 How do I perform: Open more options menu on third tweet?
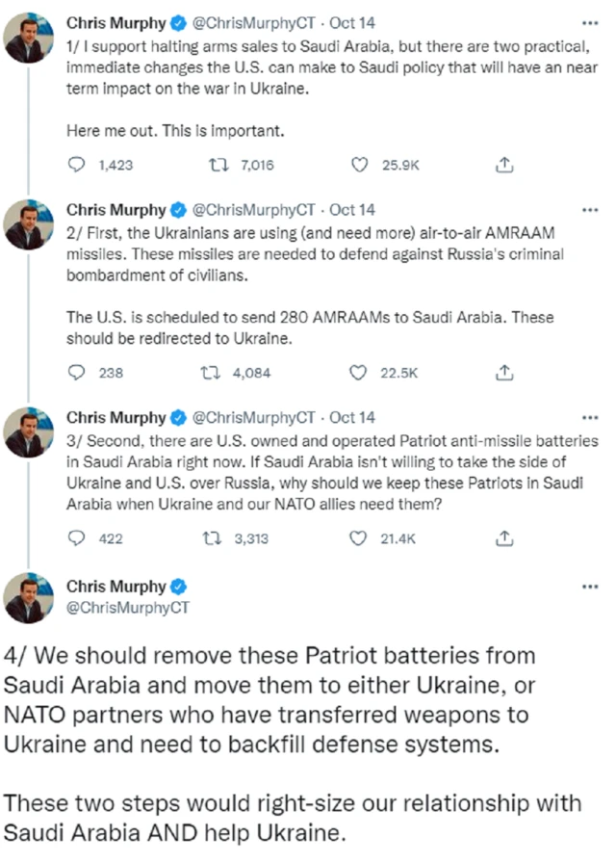(x=590, y=418)
